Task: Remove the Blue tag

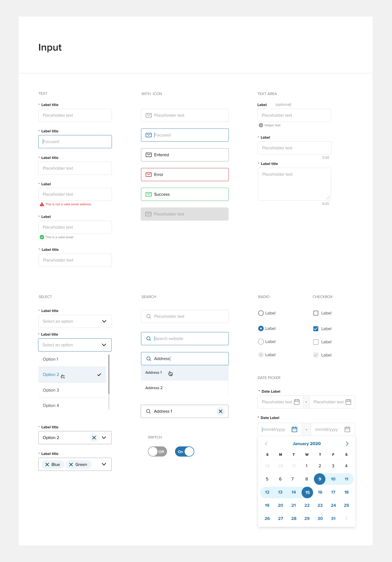Action: coord(47,465)
